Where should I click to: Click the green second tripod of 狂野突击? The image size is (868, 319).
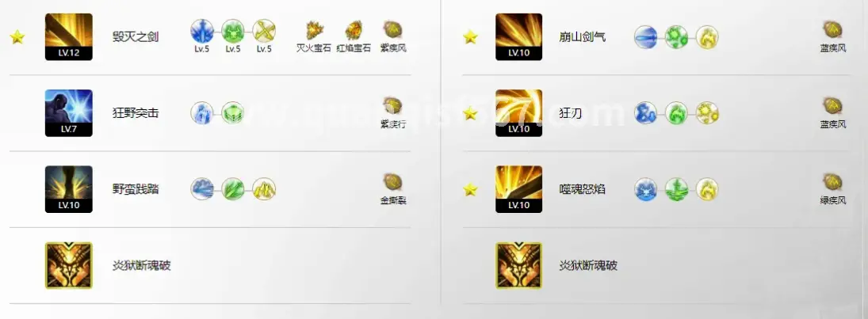[233, 112]
